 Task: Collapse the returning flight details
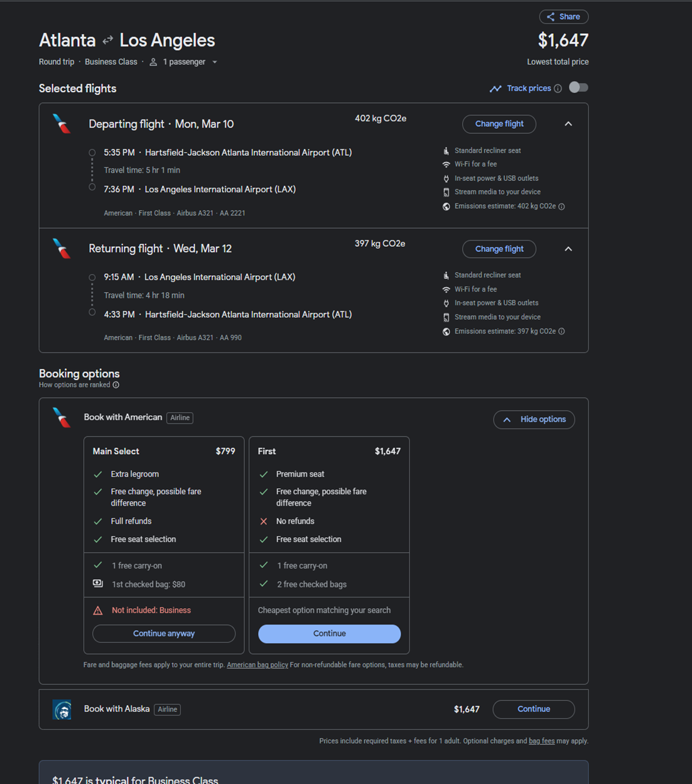click(x=568, y=249)
